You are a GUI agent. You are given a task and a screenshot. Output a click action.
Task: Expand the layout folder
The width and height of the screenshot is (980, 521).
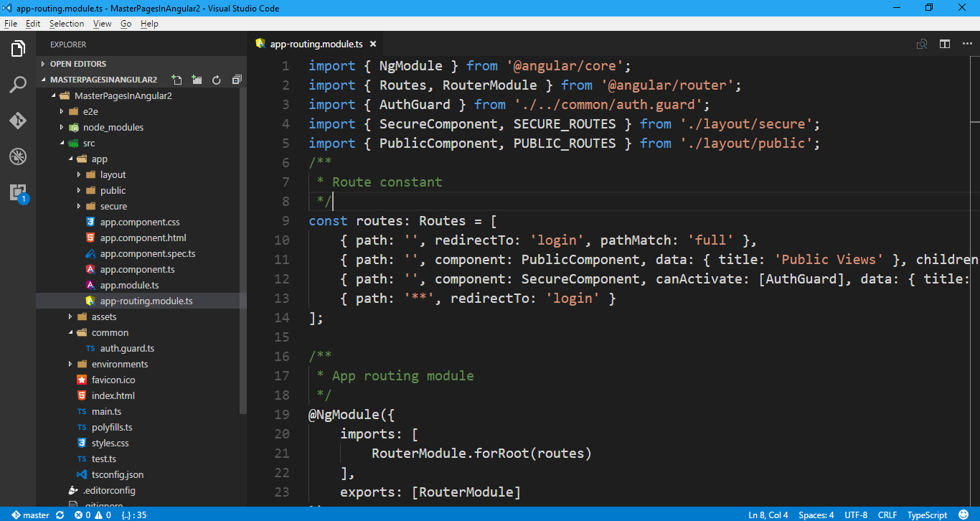tap(79, 174)
